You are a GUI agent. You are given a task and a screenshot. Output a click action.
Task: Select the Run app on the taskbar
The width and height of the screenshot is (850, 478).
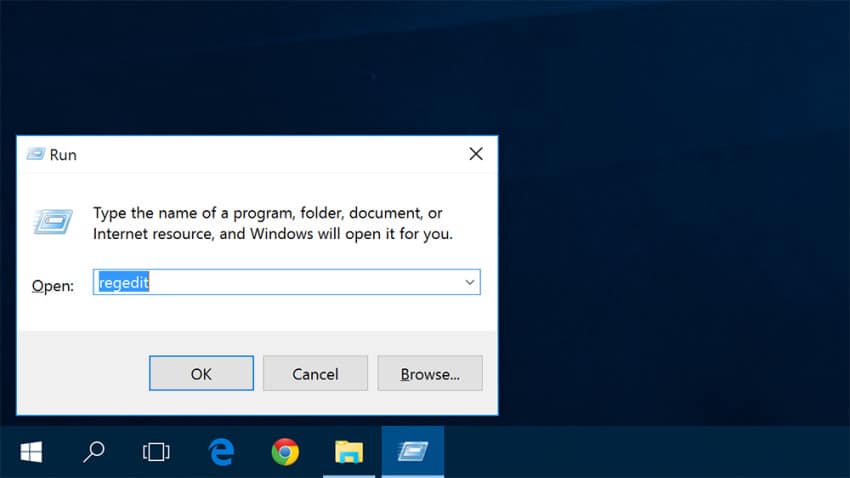[413, 452]
